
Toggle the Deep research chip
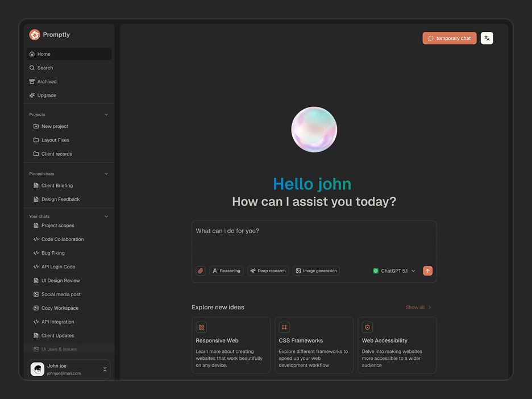[268, 271]
